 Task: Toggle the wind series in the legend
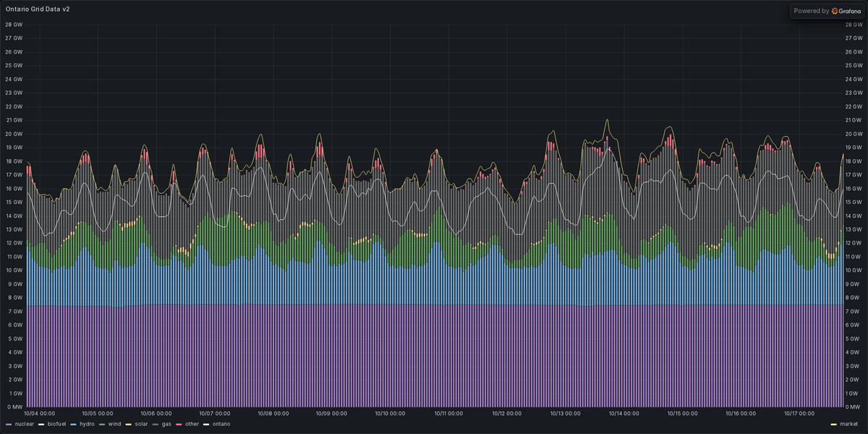point(116,424)
